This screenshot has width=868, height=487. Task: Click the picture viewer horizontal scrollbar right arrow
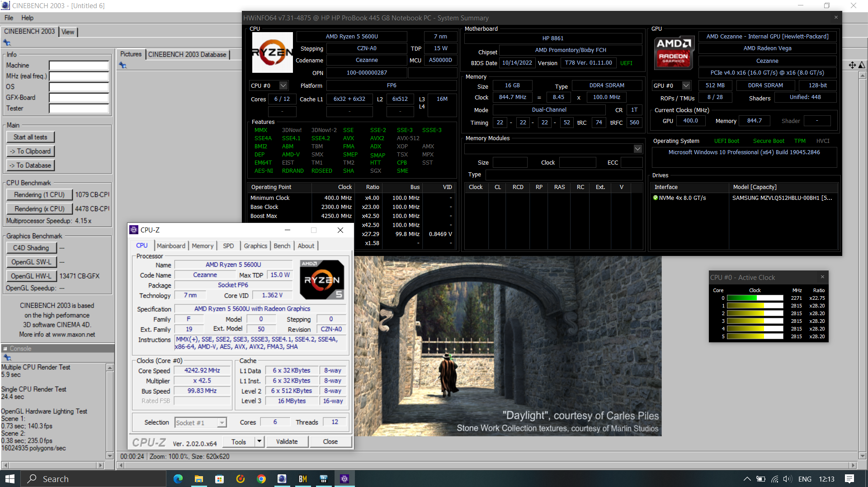point(853,465)
